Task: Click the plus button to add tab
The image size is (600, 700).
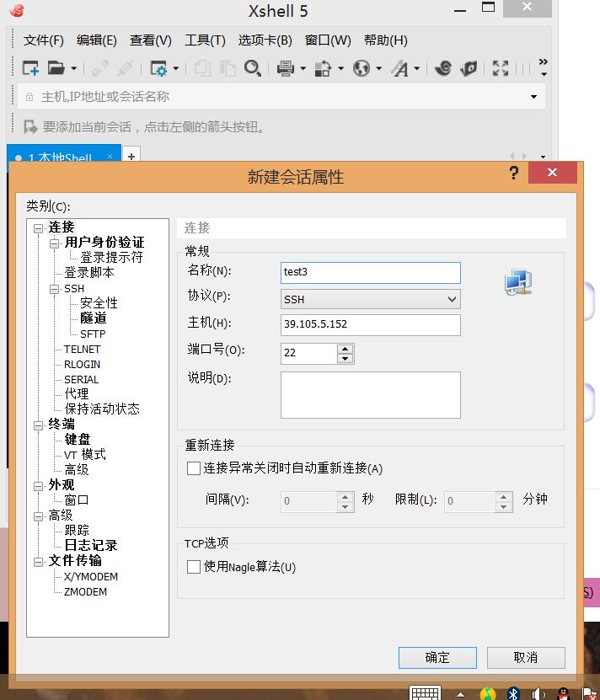Action: click(x=131, y=156)
